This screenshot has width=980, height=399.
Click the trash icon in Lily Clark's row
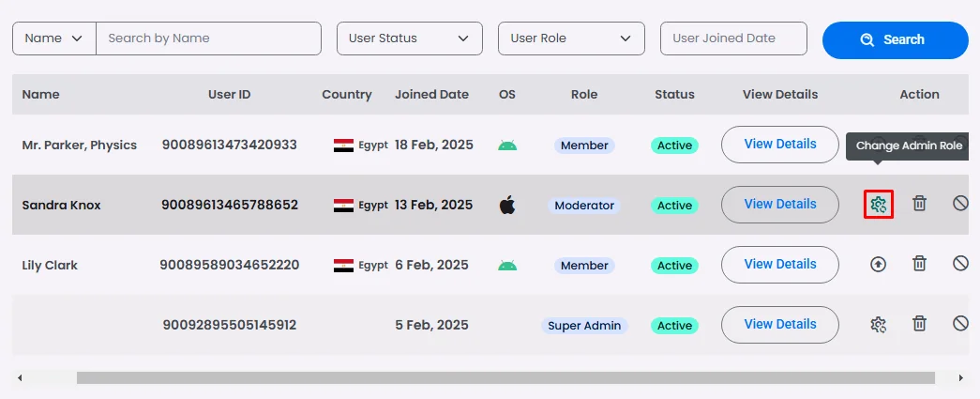click(920, 264)
